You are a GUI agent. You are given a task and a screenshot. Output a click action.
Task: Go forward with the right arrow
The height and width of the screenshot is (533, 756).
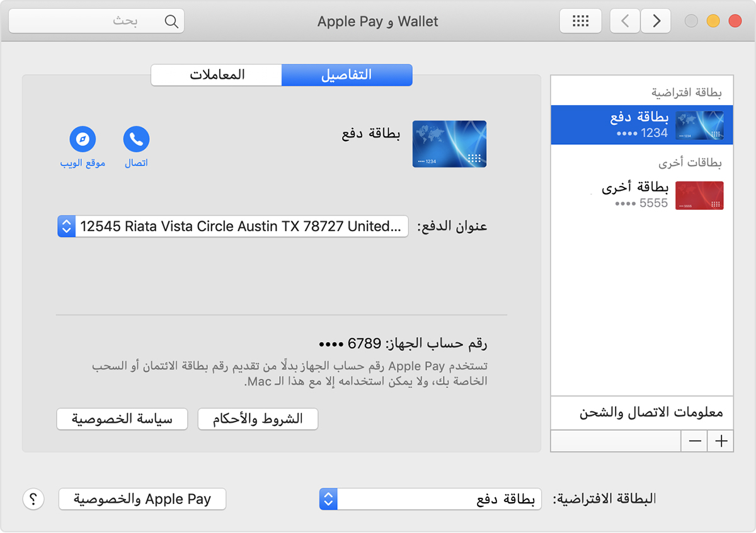656,21
